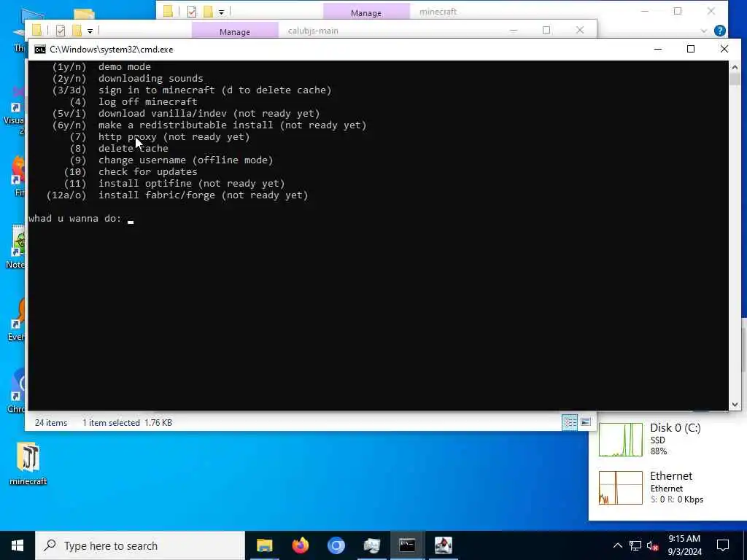Minimize the cmd.exe window
The width and height of the screenshot is (747, 560).
(x=658, y=49)
